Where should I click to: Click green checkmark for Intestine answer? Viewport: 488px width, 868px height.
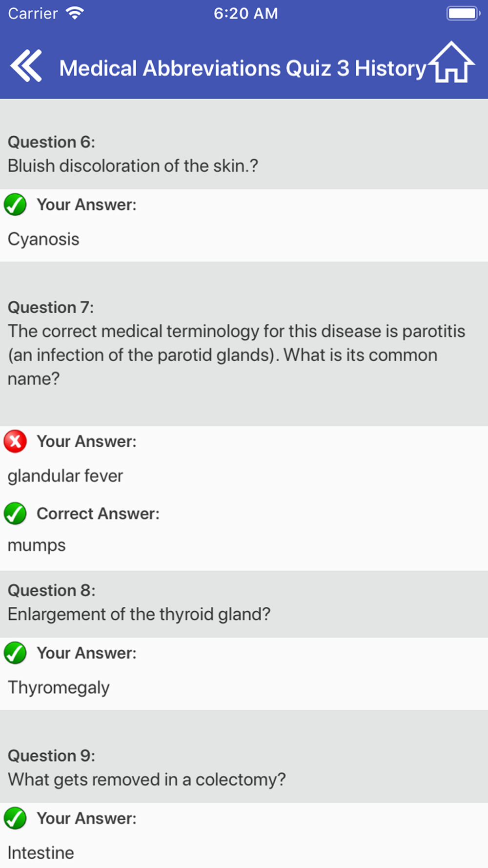click(15, 818)
